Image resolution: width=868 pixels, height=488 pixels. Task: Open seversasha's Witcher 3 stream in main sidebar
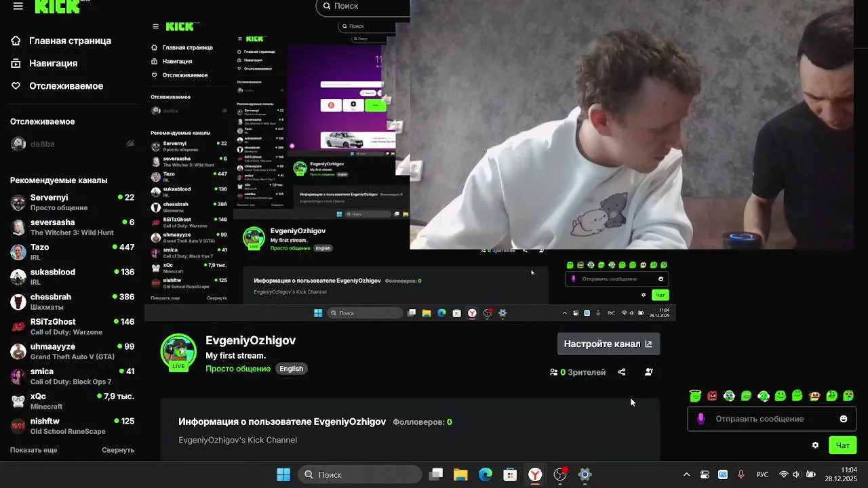click(x=73, y=227)
